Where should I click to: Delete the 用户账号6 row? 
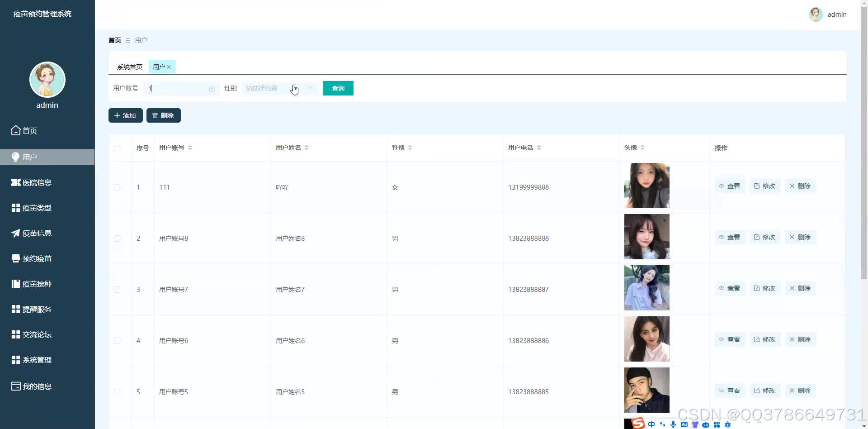pos(800,339)
